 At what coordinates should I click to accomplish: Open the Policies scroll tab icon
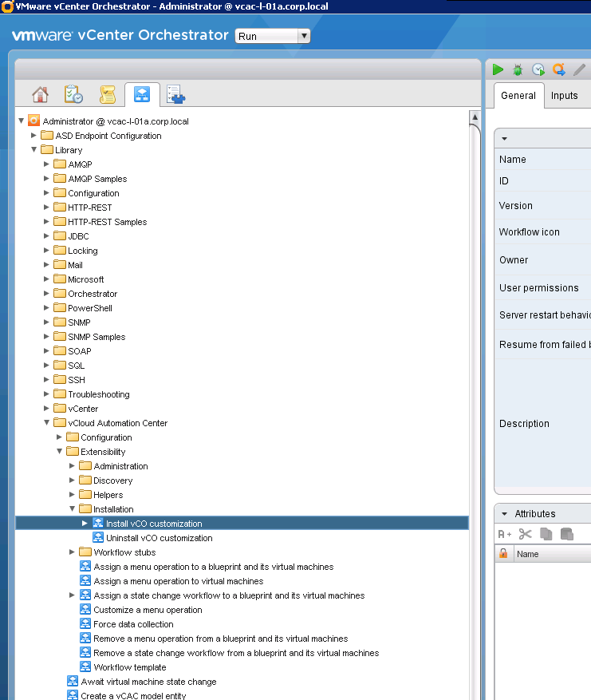click(x=108, y=95)
